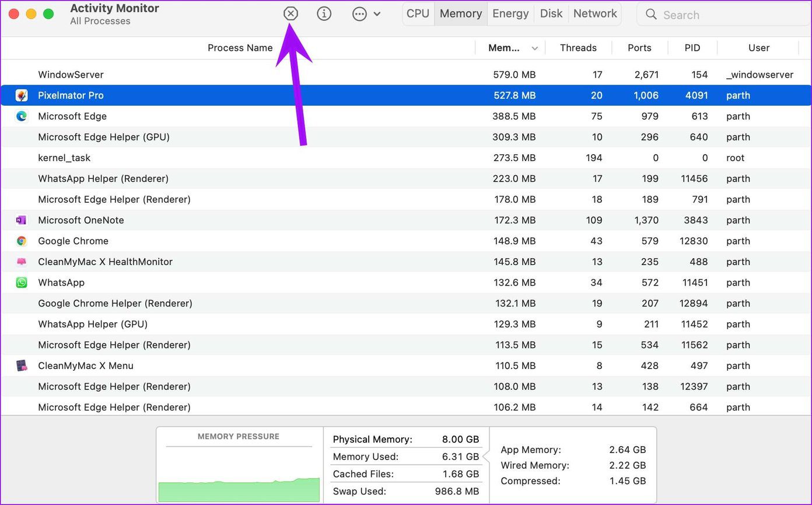Switch to the Network tab
The height and width of the screenshot is (505, 812).
(x=595, y=13)
